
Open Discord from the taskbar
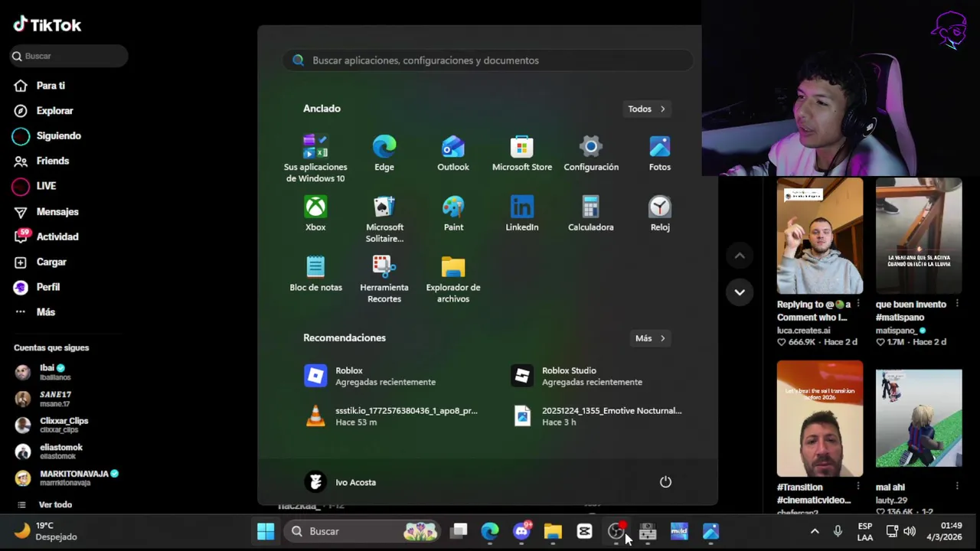tap(521, 531)
